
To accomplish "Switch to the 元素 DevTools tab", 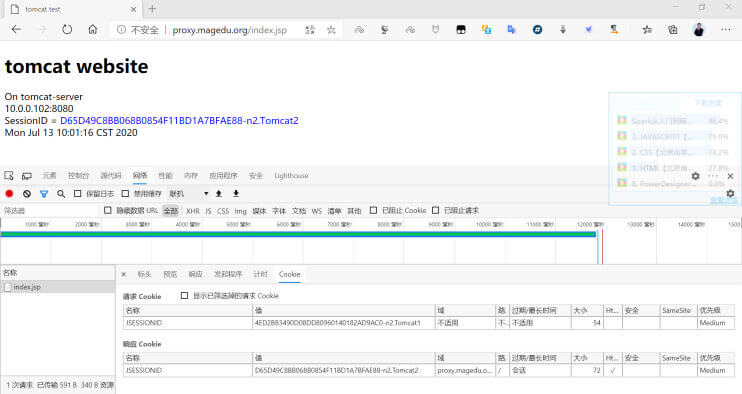I will [49, 175].
